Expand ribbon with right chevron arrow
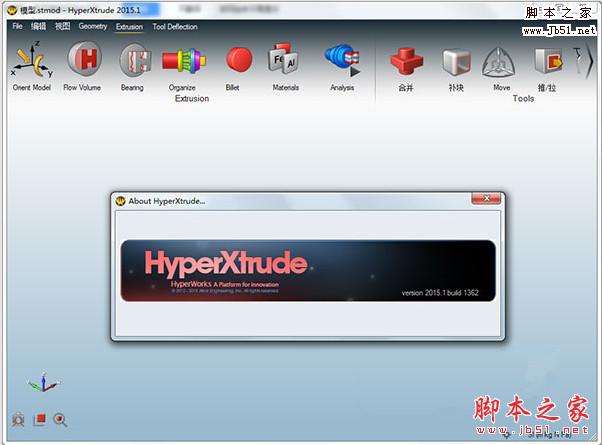Viewport: 602px width, 445px height. (589, 61)
